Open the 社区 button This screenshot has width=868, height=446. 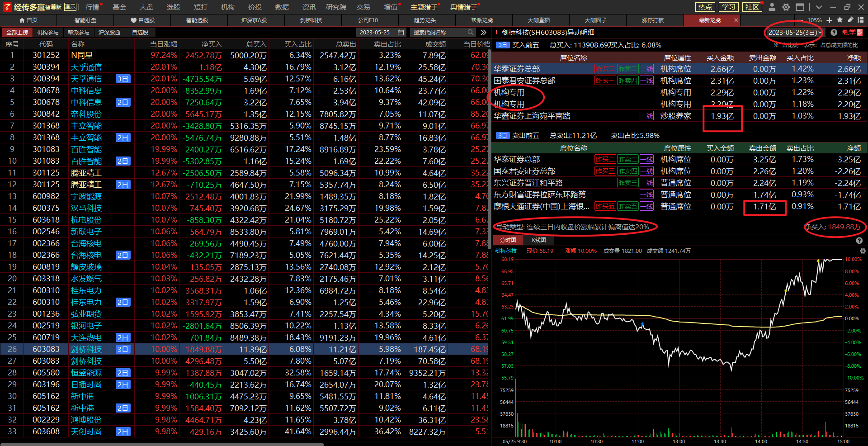[752, 7]
